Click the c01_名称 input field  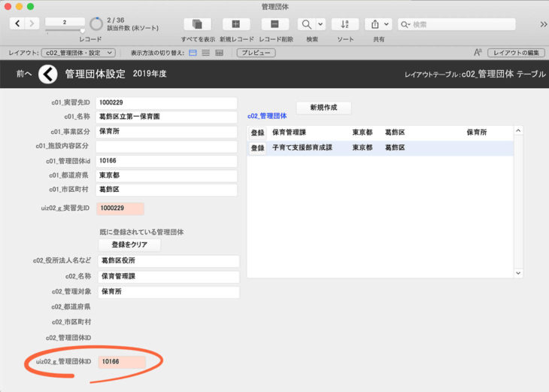(x=166, y=117)
